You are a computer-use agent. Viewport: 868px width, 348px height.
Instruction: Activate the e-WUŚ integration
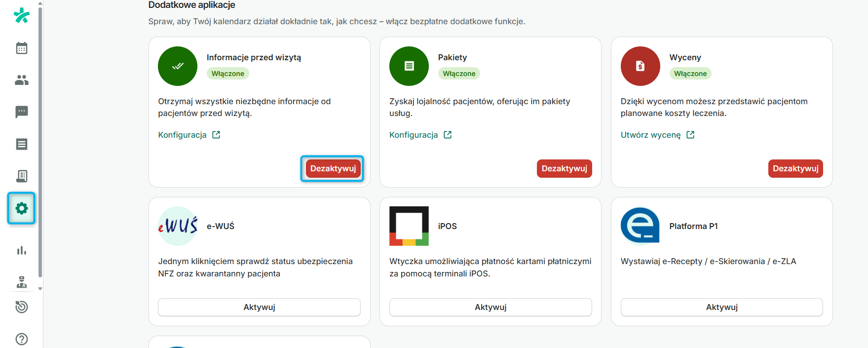(x=259, y=307)
